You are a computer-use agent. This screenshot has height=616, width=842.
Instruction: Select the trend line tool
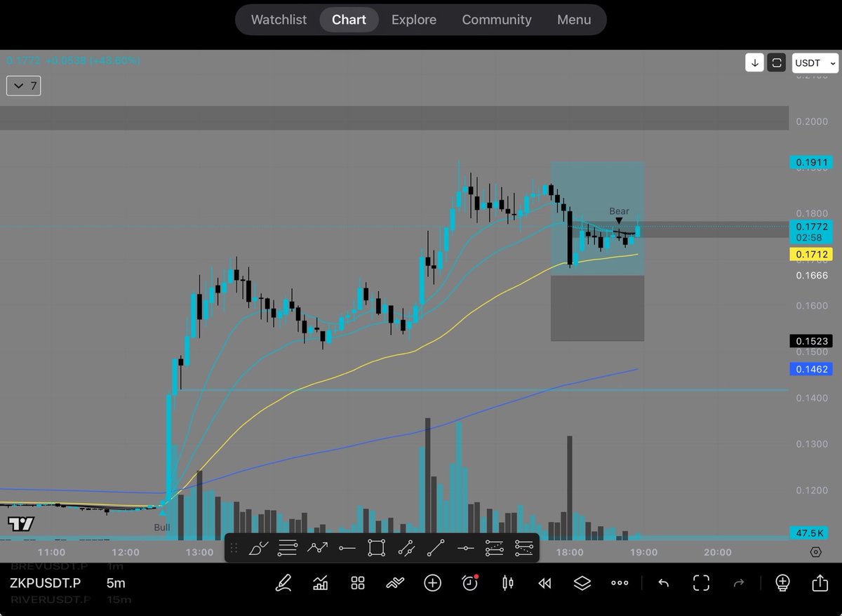436,547
